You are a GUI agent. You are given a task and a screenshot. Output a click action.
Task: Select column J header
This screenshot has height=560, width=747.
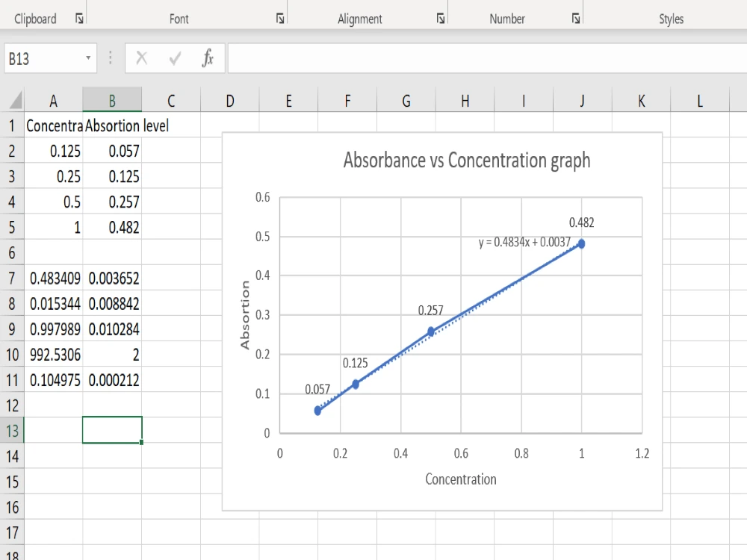click(x=582, y=101)
